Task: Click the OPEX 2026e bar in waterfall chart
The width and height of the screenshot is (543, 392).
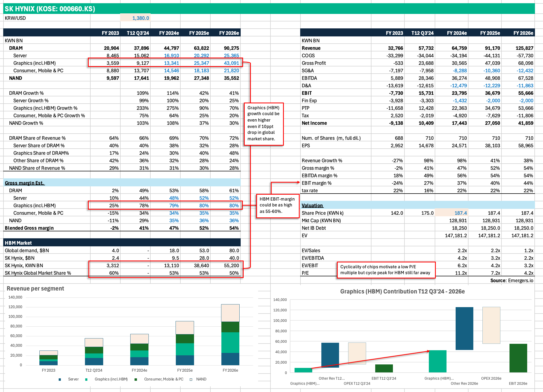Action: [491, 325]
